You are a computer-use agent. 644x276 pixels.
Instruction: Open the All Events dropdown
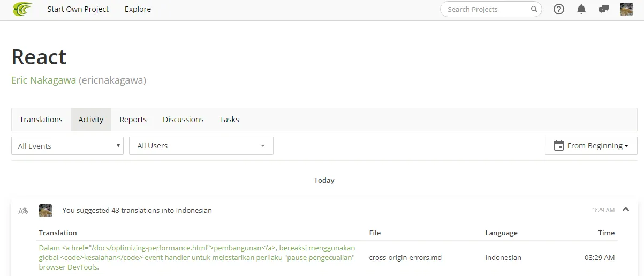pyautogui.click(x=67, y=146)
